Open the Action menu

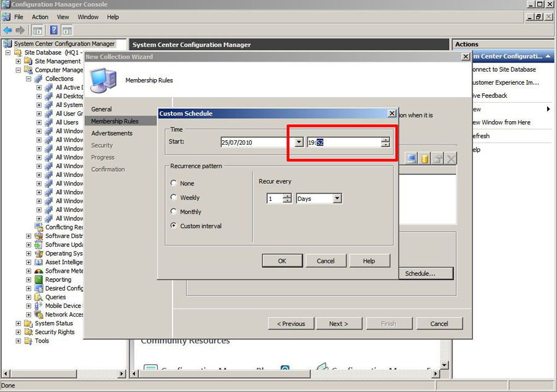click(x=40, y=17)
